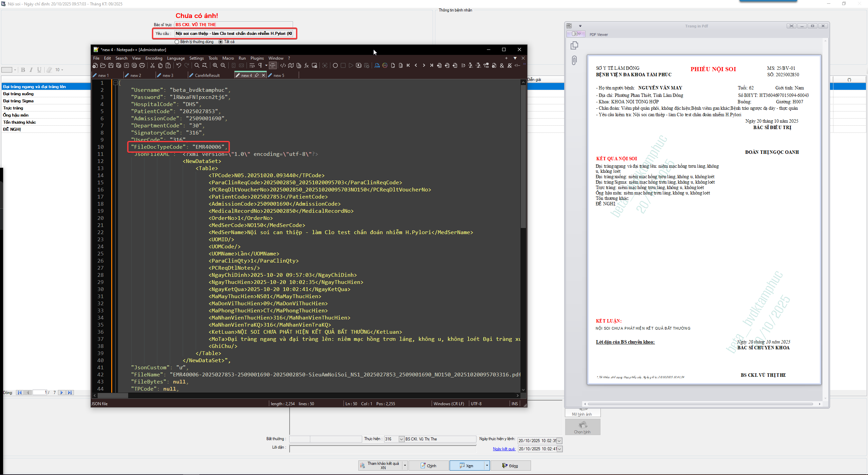Viewport: 868px width, 475px height.
Task: Click the Undo arrow icon
Action: click(x=179, y=66)
